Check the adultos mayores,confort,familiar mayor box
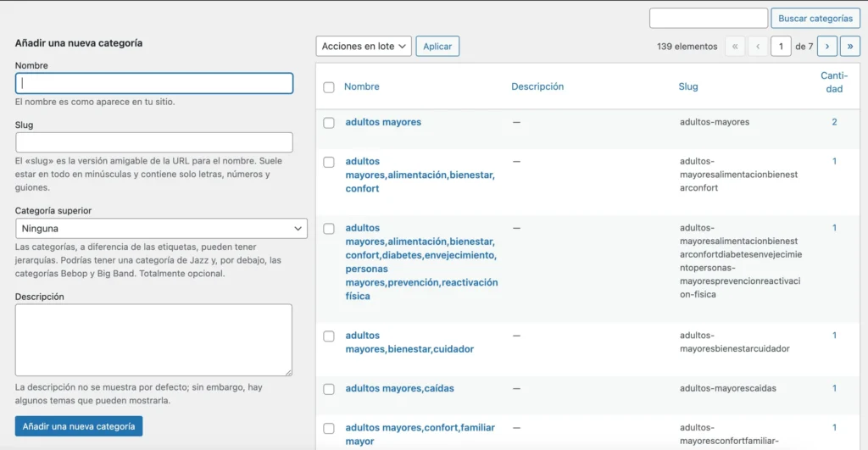The image size is (868, 450). point(329,428)
